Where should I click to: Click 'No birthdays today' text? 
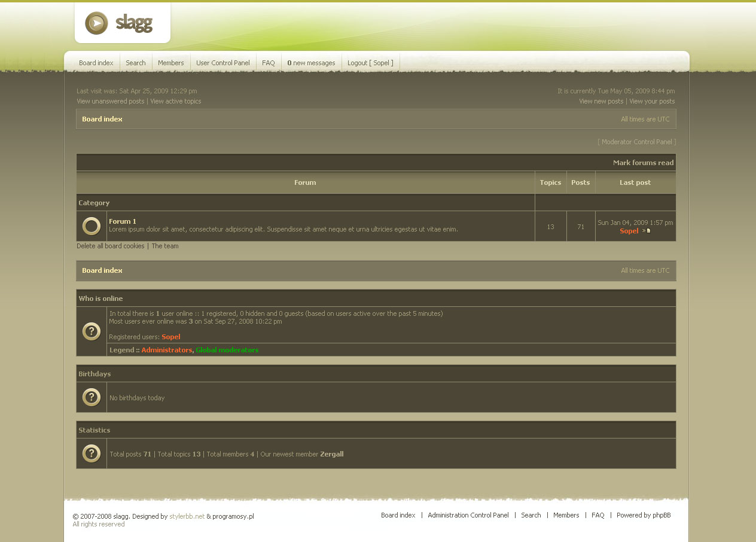coord(137,398)
